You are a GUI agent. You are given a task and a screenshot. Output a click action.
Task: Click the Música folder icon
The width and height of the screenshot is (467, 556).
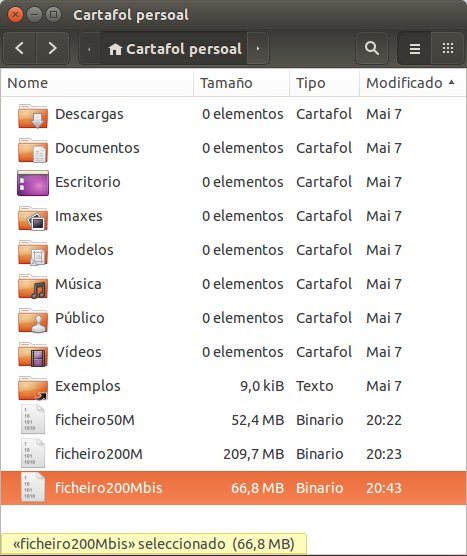[x=33, y=286]
